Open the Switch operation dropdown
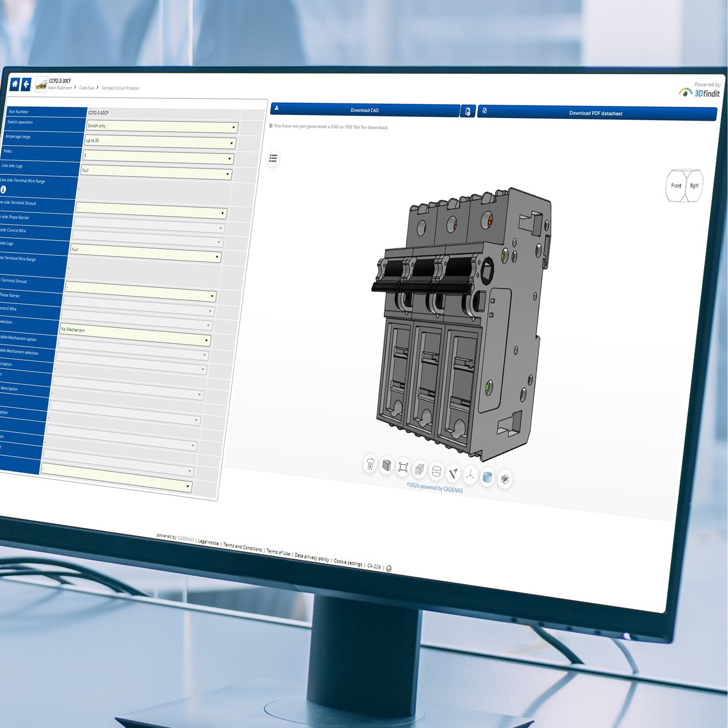 162,126
